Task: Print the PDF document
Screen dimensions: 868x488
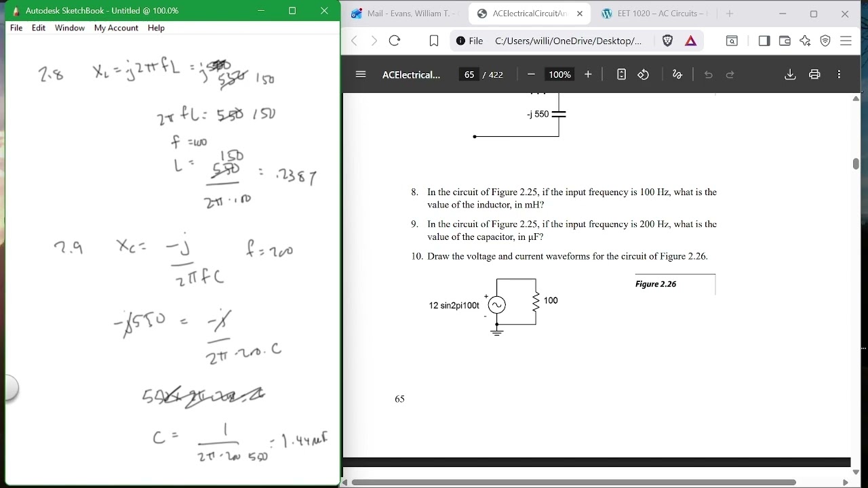Action: tap(814, 75)
